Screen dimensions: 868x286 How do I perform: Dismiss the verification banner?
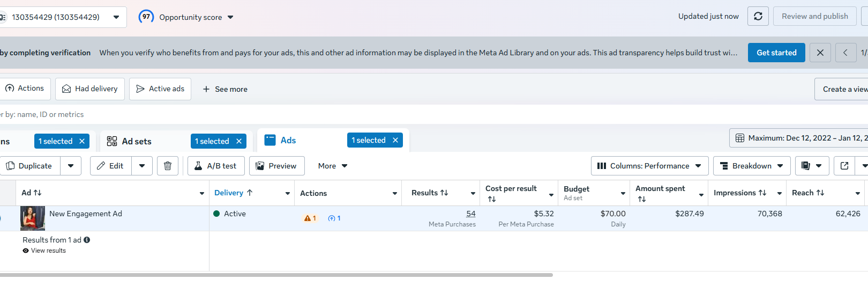[820, 53]
